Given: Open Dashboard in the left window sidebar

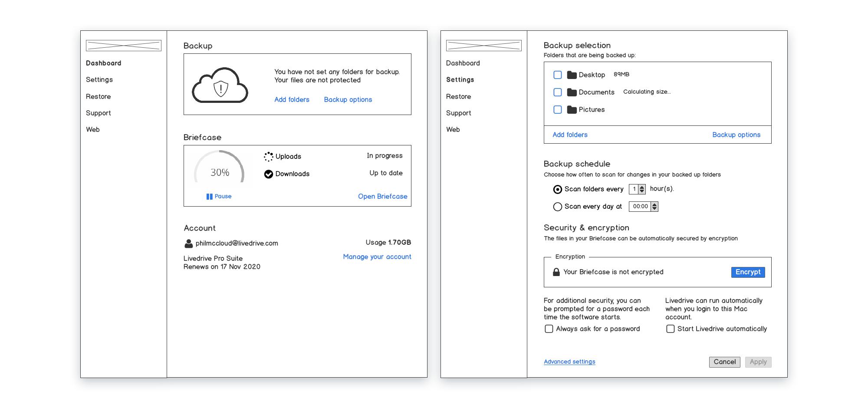Looking at the screenshot, I should pos(104,63).
